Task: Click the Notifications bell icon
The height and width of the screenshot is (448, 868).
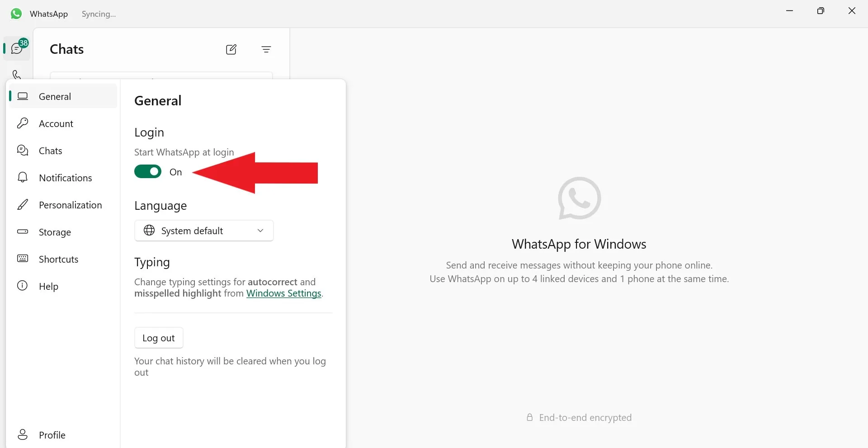Action: tap(22, 177)
